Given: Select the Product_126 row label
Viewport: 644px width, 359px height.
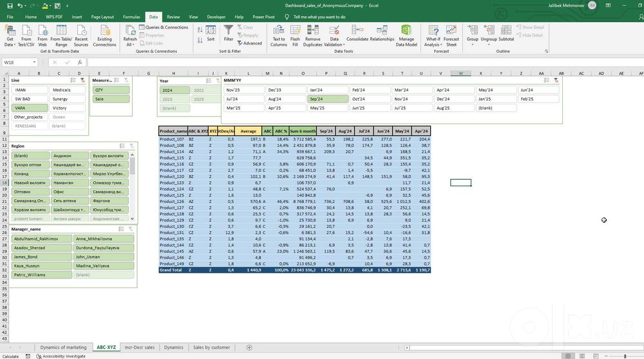Looking at the screenshot, I should [x=173, y=202].
